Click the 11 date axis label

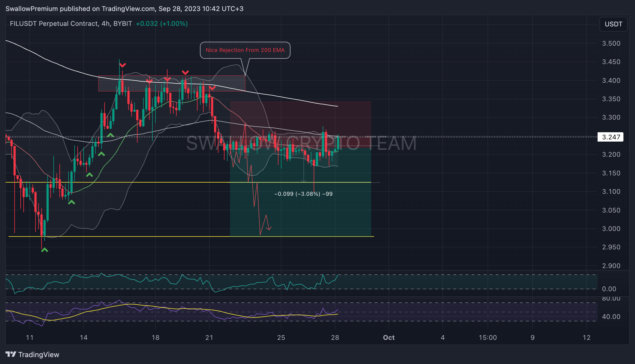click(30, 338)
